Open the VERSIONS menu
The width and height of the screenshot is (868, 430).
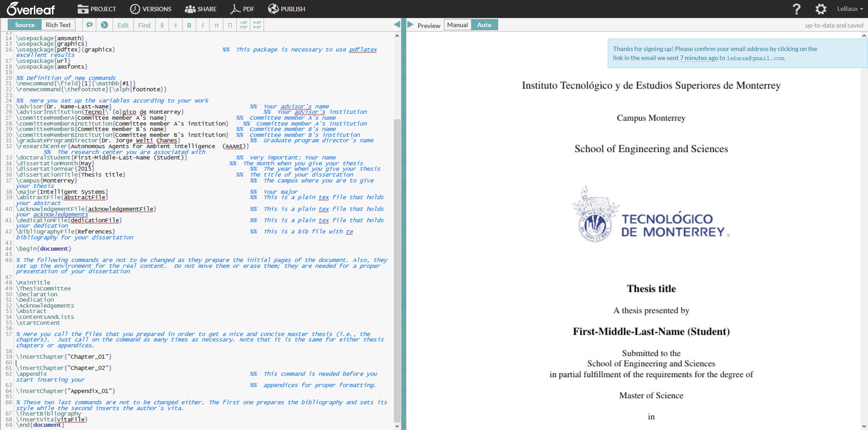point(151,9)
